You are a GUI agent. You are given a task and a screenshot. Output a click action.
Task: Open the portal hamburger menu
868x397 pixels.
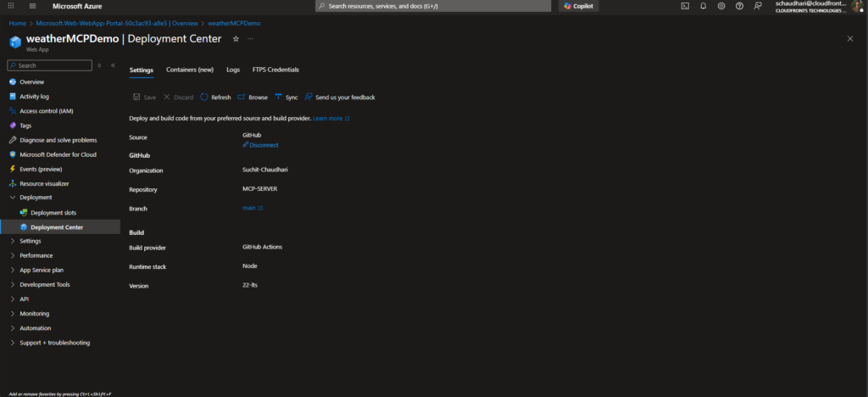pos(32,6)
